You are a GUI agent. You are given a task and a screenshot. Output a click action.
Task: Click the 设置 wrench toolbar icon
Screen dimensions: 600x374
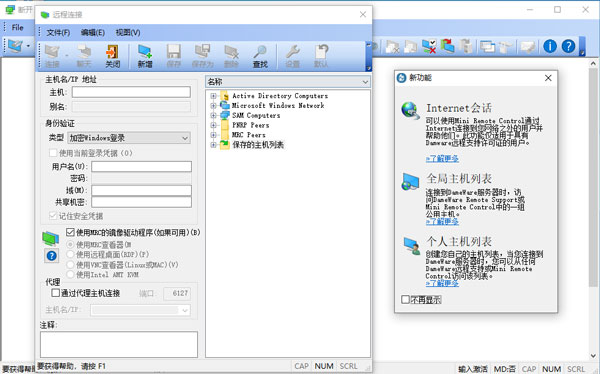click(x=292, y=52)
